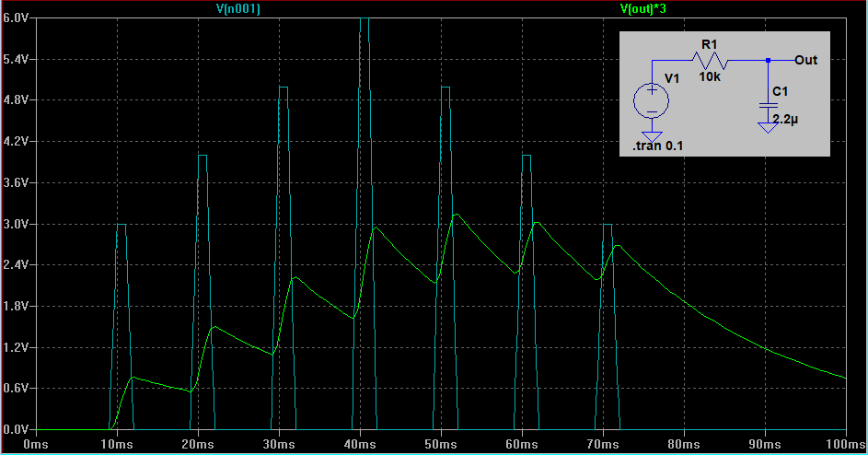Click the 40ms time axis label

pyautogui.click(x=360, y=444)
